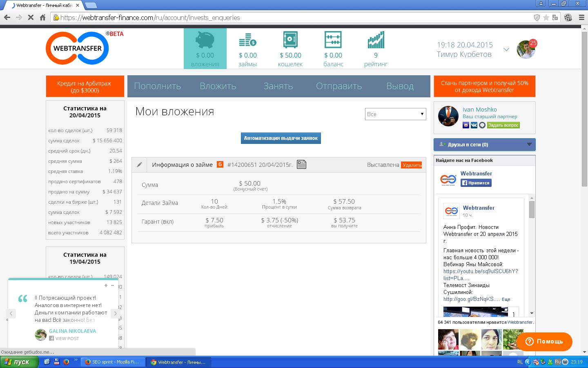Click the browser back arrow
588x368 pixels.
[7, 18]
